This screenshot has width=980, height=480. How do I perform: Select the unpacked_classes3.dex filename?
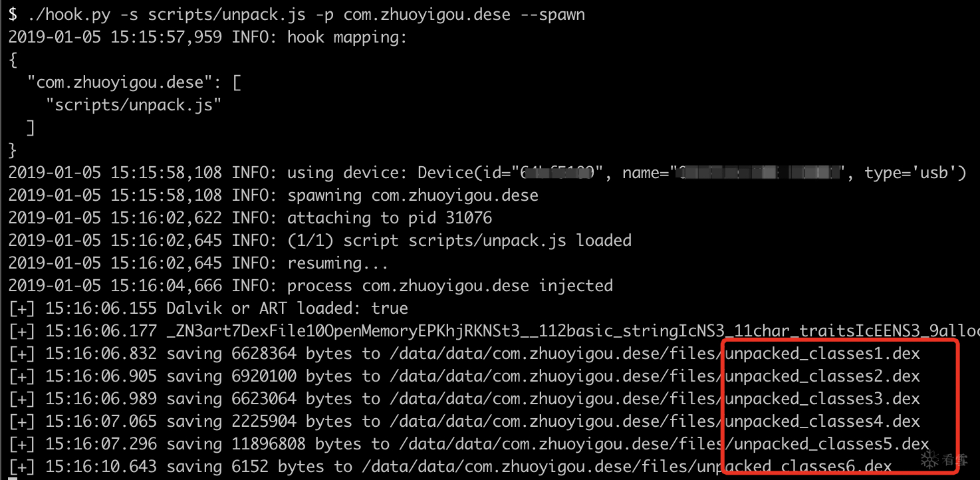[x=822, y=398]
